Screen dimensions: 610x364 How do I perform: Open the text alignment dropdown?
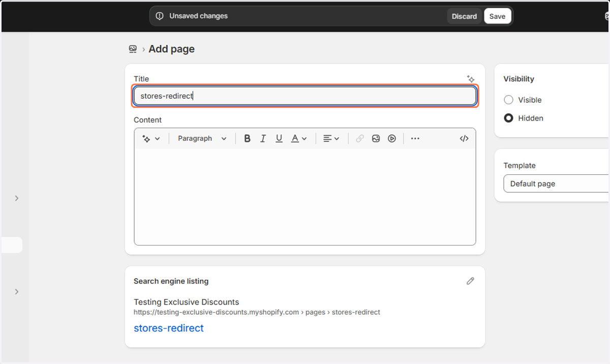[x=331, y=138]
